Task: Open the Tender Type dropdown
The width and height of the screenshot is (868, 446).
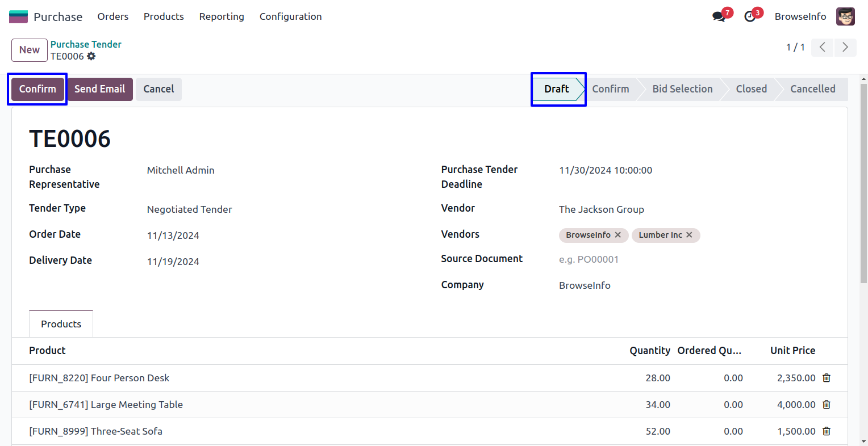Action: 284,209
